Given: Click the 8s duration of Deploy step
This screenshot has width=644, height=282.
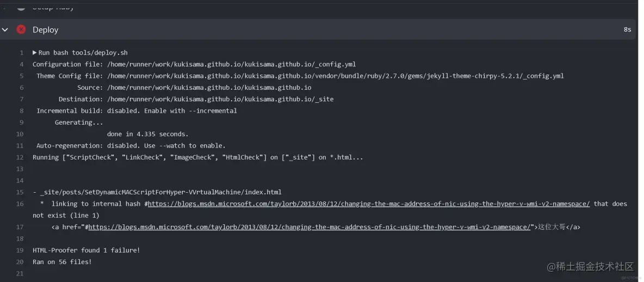Looking at the screenshot, I should 627,29.
